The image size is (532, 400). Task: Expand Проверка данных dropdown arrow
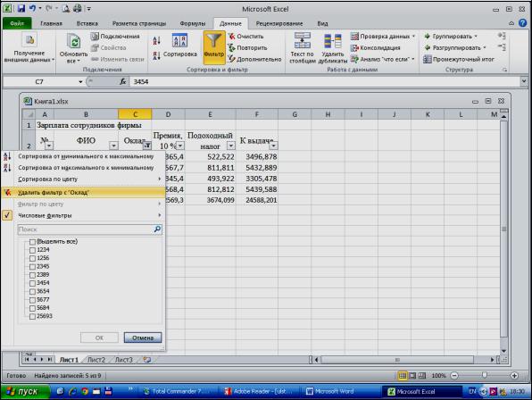(x=414, y=36)
